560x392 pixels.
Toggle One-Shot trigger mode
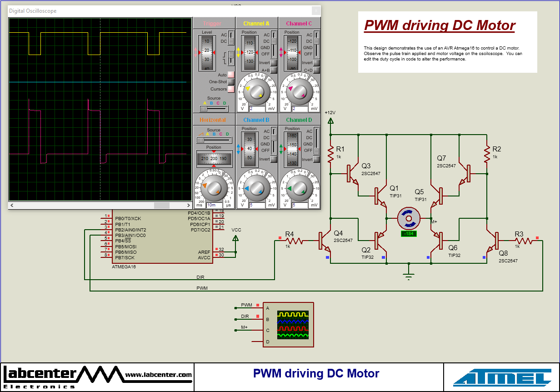pos(231,81)
